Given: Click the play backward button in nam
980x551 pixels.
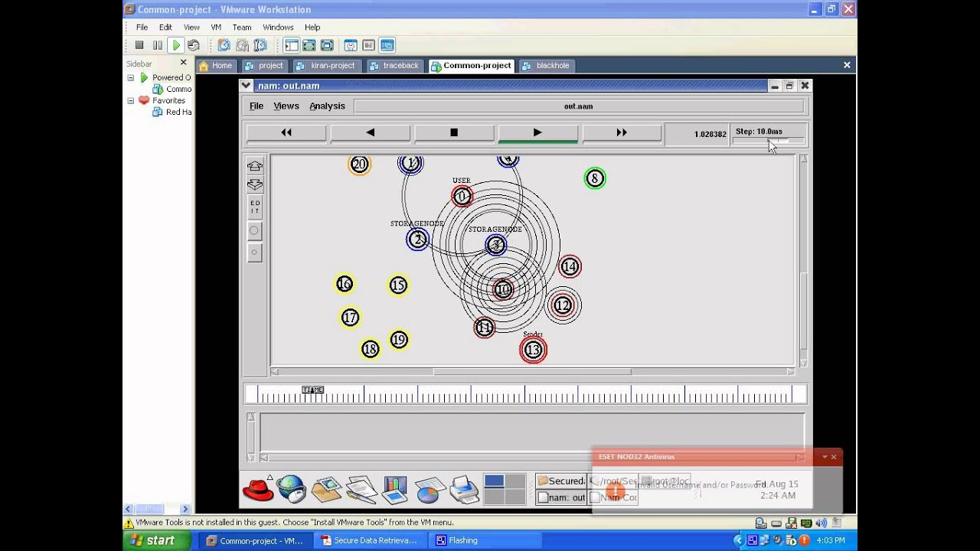Looking at the screenshot, I should [x=371, y=133].
